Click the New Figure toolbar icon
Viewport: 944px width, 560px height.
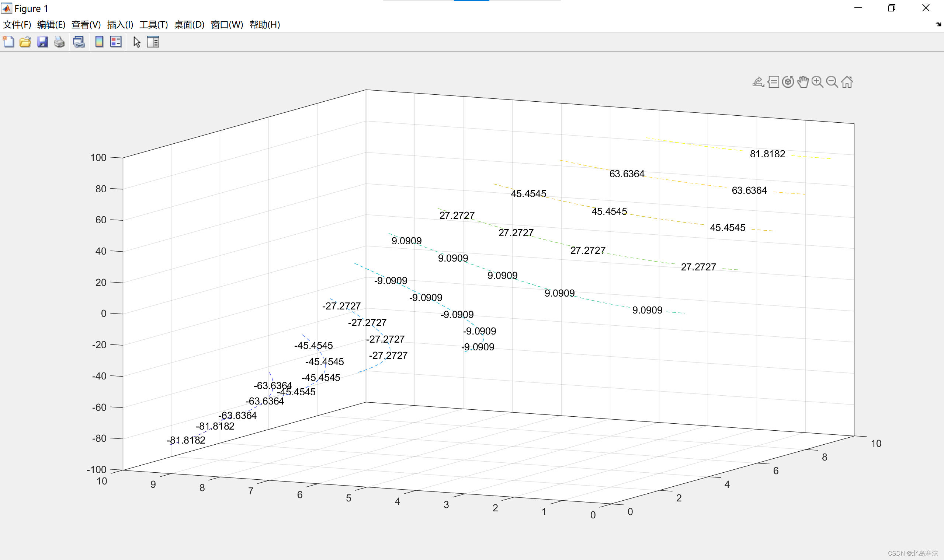[8, 42]
